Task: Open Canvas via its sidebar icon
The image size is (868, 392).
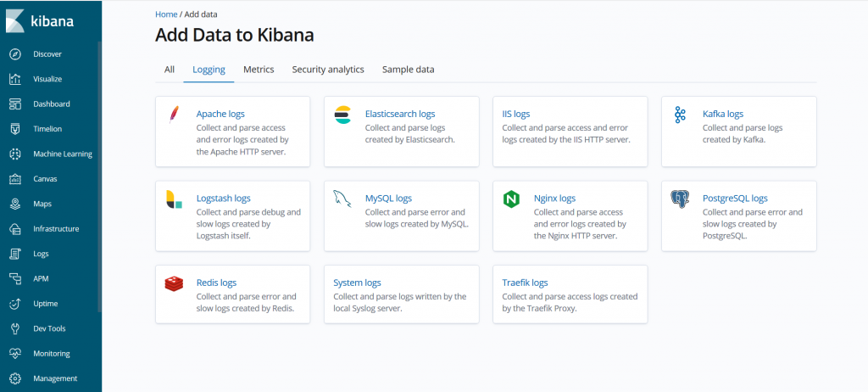Action: [15, 178]
